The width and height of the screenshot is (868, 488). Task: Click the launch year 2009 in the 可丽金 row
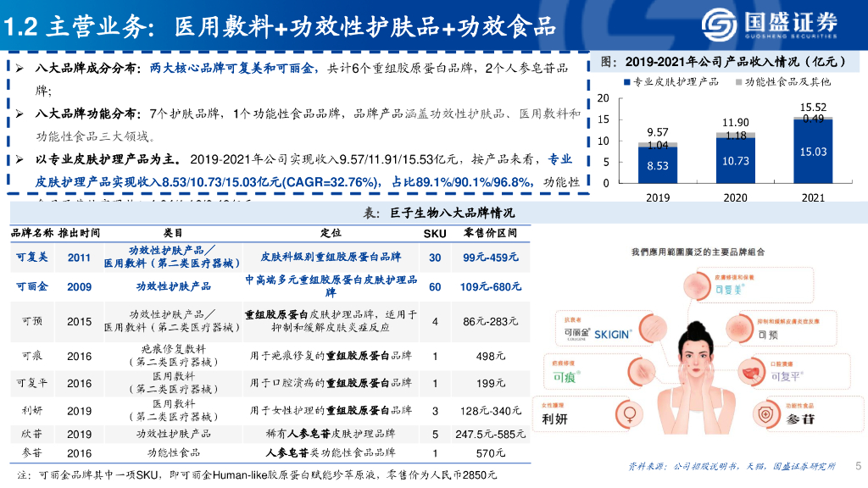coord(79,287)
